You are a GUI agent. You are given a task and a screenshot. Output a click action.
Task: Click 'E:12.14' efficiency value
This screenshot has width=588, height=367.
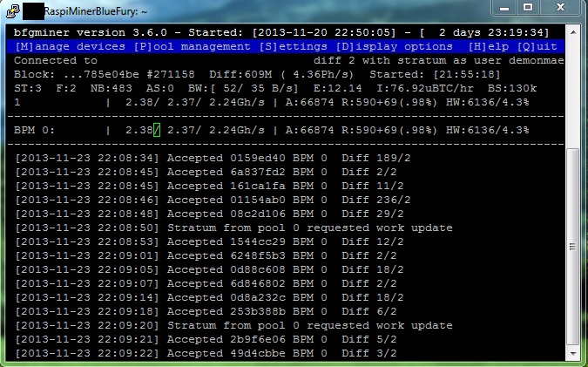[x=338, y=88]
